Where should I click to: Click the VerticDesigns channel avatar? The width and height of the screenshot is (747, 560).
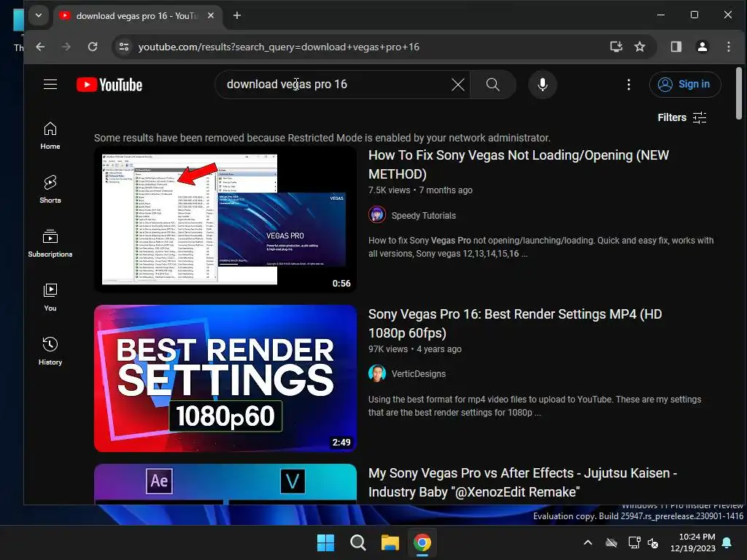377,373
